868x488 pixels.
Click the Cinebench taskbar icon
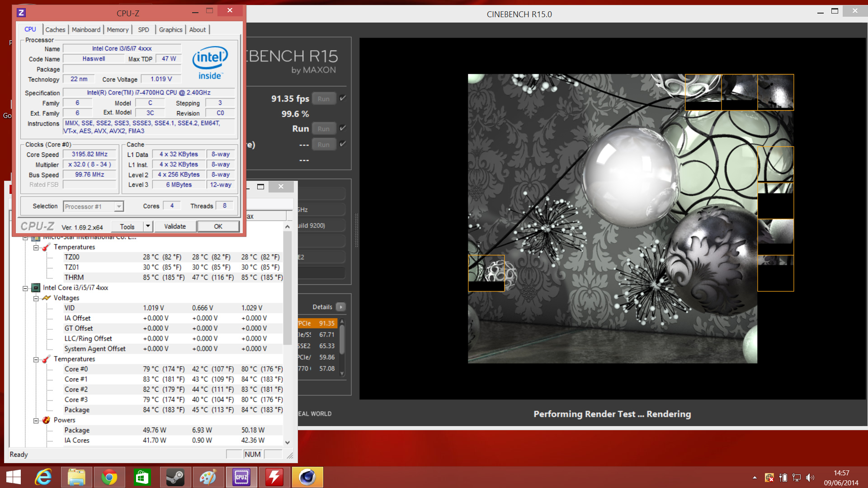point(307,477)
